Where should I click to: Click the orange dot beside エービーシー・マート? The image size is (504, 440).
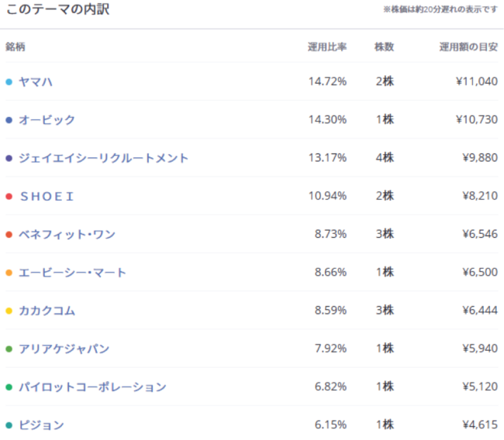click(x=9, y=273)
